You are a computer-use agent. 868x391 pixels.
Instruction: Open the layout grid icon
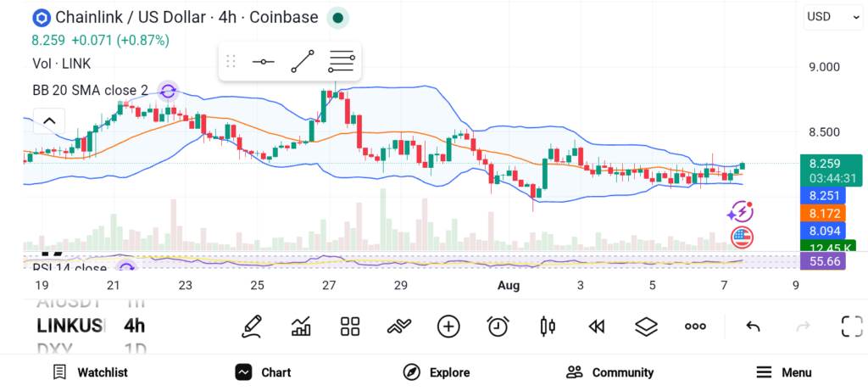coord(350,327)
